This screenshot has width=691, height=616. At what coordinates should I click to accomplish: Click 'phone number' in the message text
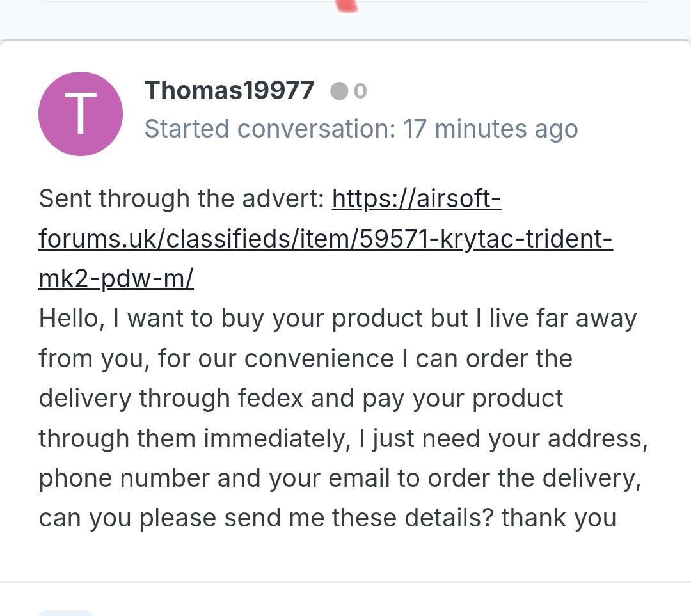pos(124,478)
